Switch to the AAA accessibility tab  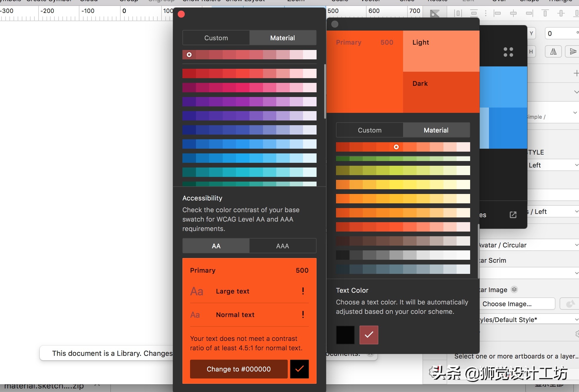coord(282,246)
